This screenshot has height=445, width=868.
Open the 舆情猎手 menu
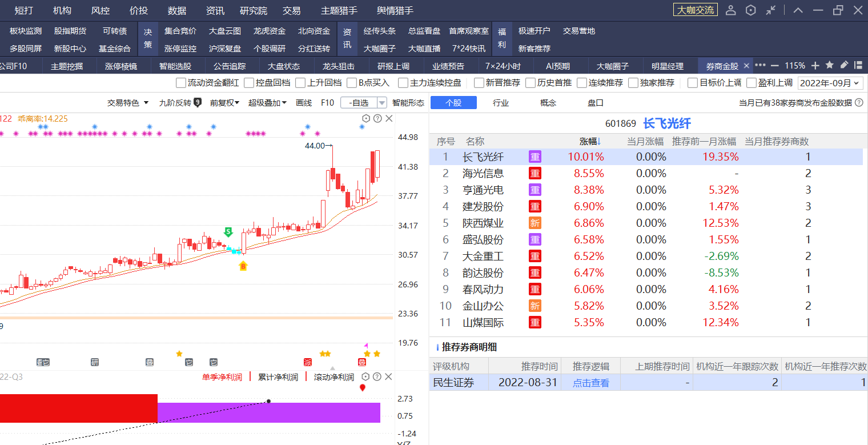pos(395,10)
